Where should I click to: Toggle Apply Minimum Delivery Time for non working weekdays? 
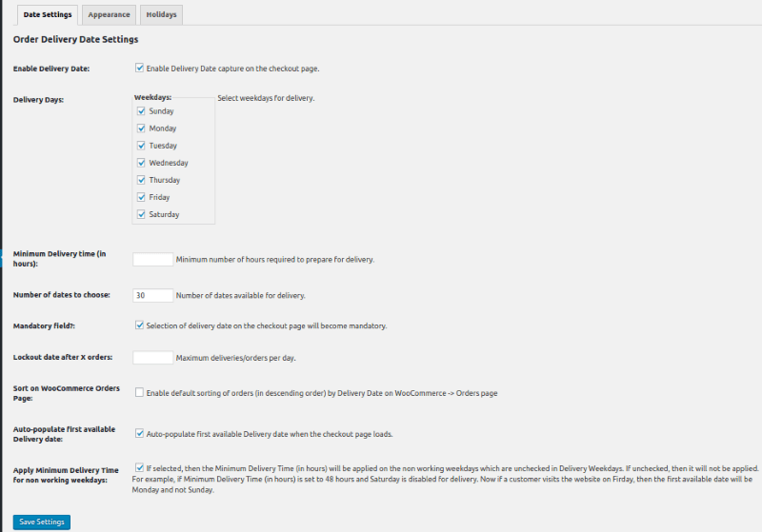(x=139, y=468)
